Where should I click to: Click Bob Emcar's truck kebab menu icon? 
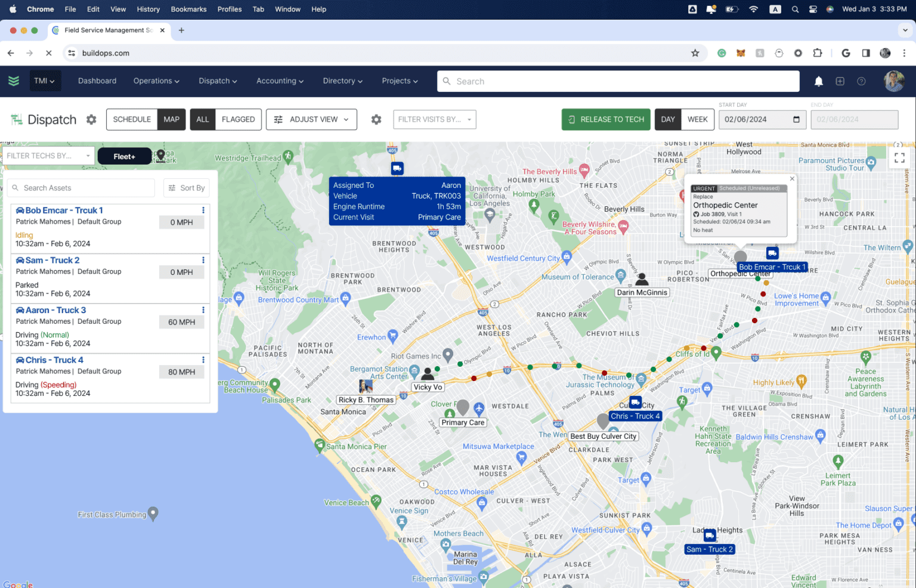[203, 210]
